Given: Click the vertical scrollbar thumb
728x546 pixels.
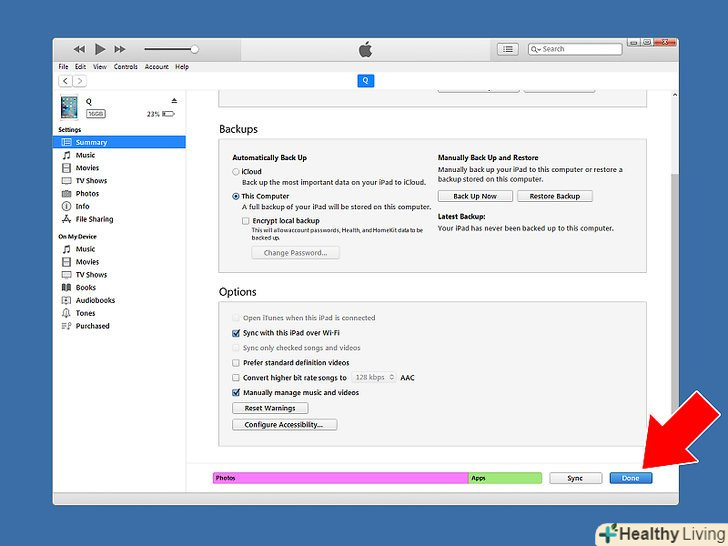Looking at the screenshot, I should click(675, 292).
